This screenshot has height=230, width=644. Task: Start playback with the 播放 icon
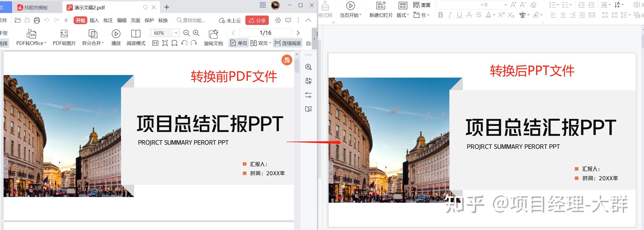(116, 34)
